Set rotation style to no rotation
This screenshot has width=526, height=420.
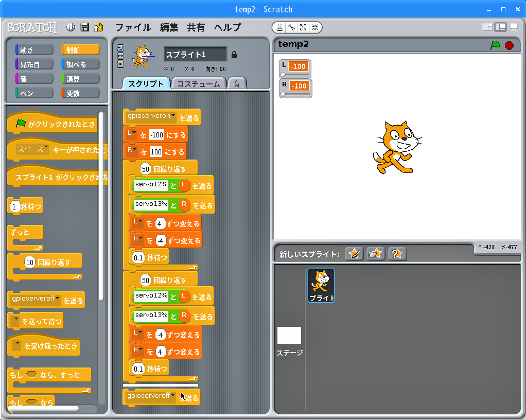[120, 64]
